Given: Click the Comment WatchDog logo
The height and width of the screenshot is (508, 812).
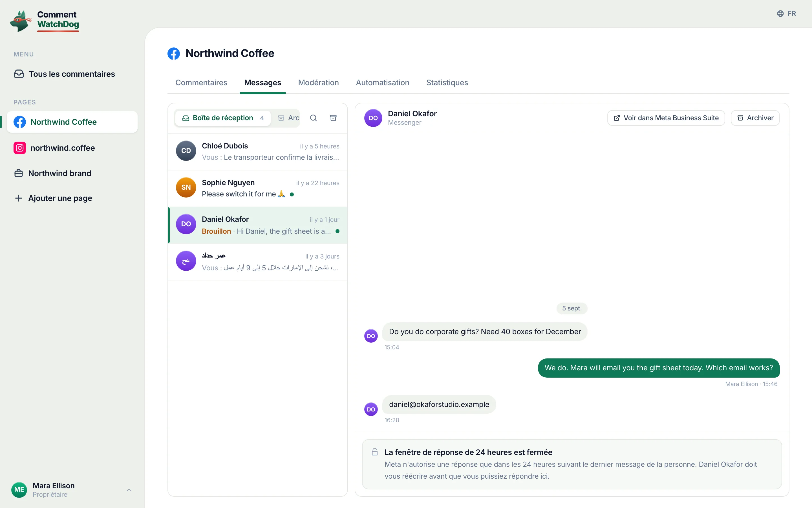Looking at the screenshot, I should click(x=45, y=21).
